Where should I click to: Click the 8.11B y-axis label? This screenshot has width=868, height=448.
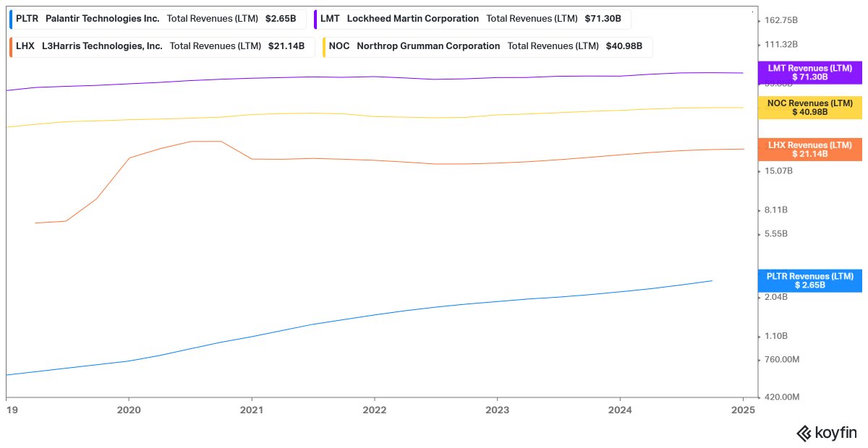[x=776, y=210]
